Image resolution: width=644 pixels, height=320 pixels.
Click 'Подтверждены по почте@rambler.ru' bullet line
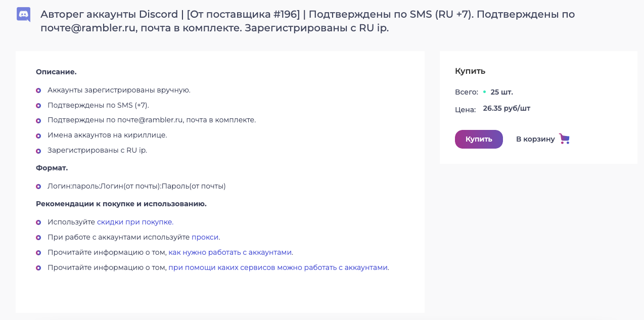click(x=152, y=120)
